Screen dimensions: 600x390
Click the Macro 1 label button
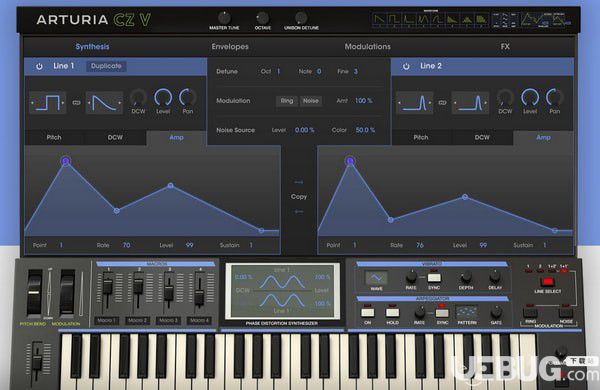tap(107, 320)
